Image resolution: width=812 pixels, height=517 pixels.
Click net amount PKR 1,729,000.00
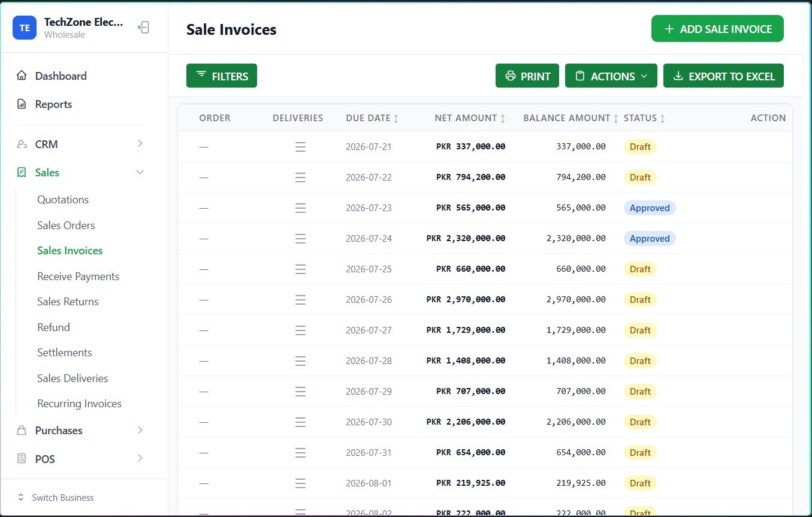pos(466,330)
